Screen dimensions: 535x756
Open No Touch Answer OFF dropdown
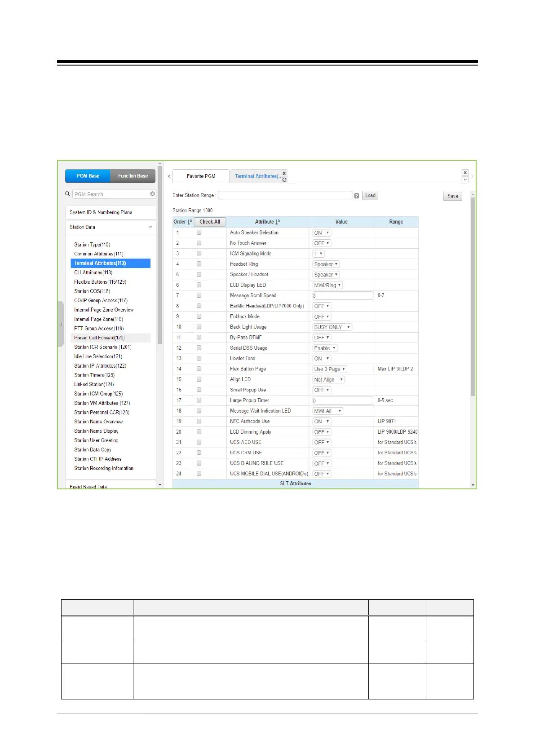[322, 243]
